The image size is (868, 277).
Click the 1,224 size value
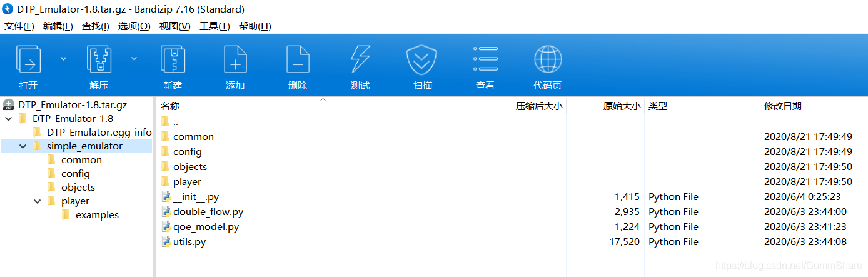pyautogui.click(x=627, y=227)
